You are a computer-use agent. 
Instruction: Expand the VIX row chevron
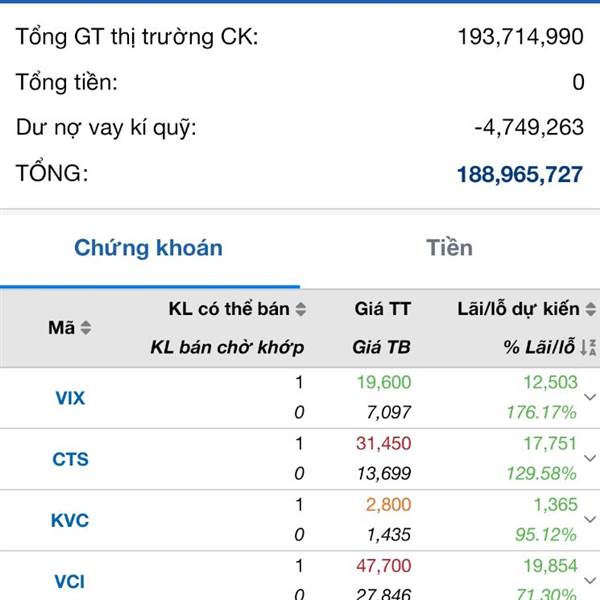(x=590, y=397)
